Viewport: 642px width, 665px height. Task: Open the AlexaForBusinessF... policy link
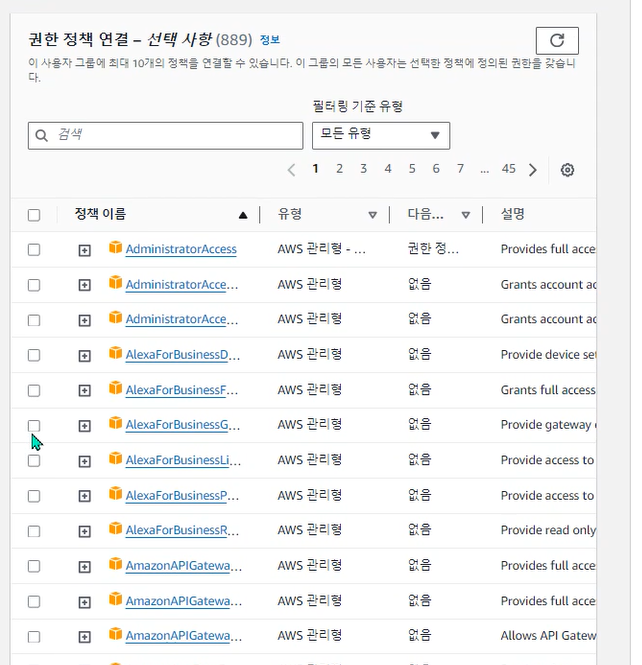182,390
